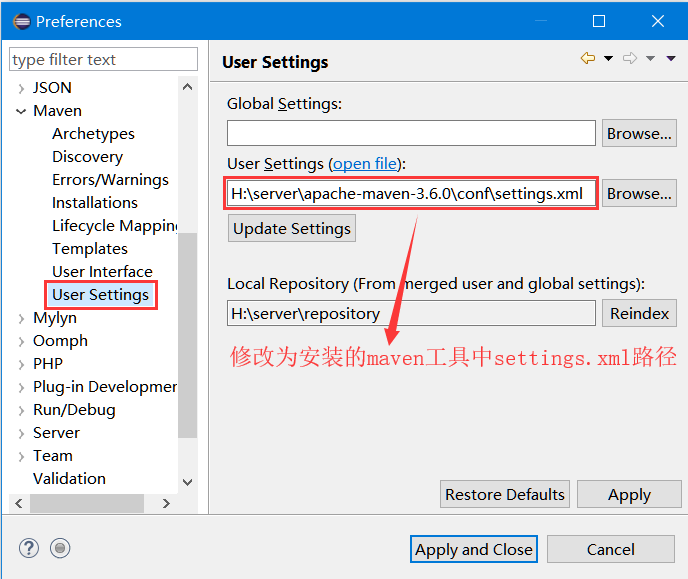Image resolution: width=688 pixels, height=579 pixels.
Task: Open the forward history dropdown arrow
Action: click(650, 58)
